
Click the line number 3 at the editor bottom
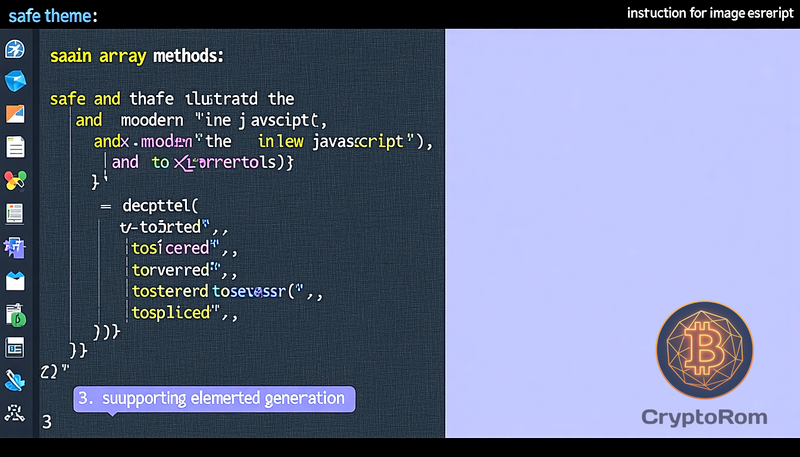pyautogui.click(x=46, y=422)
